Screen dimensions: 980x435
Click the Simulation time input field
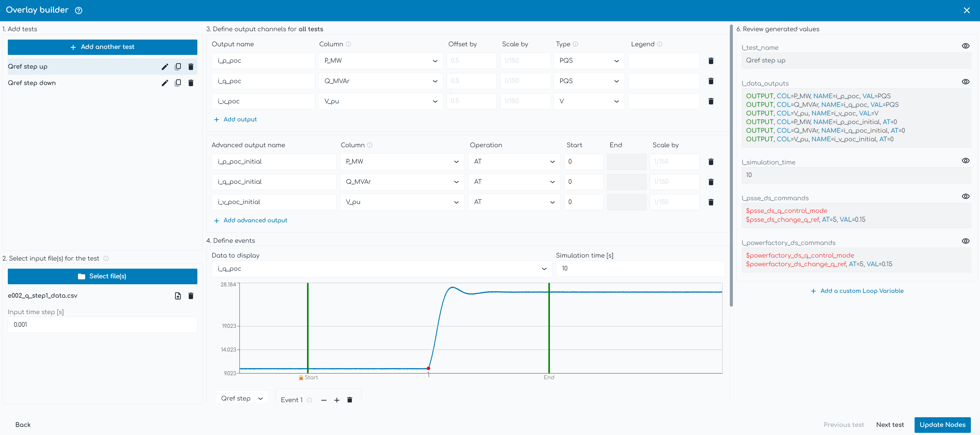point(640,269)
